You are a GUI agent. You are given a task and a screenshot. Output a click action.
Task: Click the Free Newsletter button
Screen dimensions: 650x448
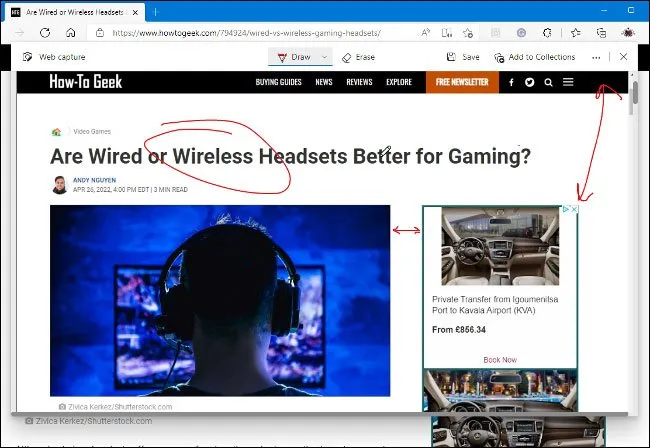(x=462, y=82)
